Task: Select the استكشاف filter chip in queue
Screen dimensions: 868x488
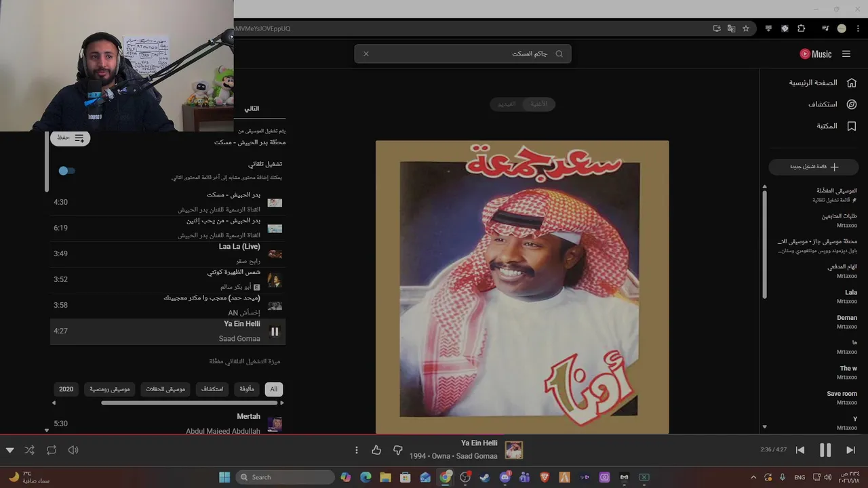Action: pyautogui.click(x=212, y=389)
